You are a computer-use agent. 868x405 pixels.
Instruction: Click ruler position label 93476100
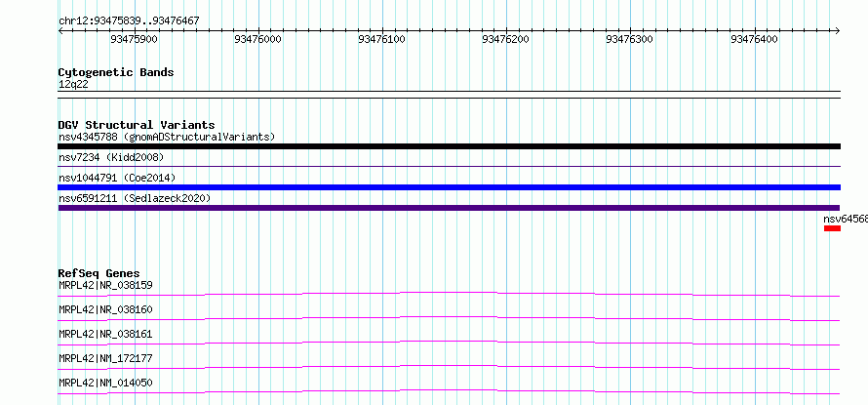tap(382, 39)
